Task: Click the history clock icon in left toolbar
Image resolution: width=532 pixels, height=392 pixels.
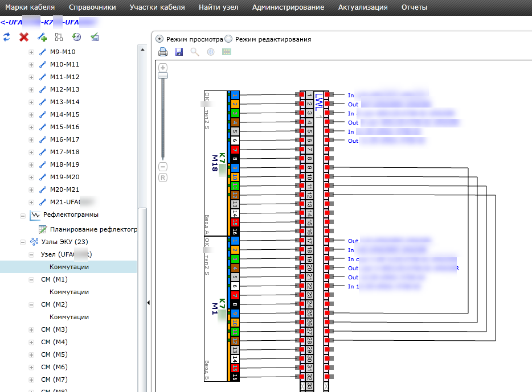Action: (x=77, y=37)
